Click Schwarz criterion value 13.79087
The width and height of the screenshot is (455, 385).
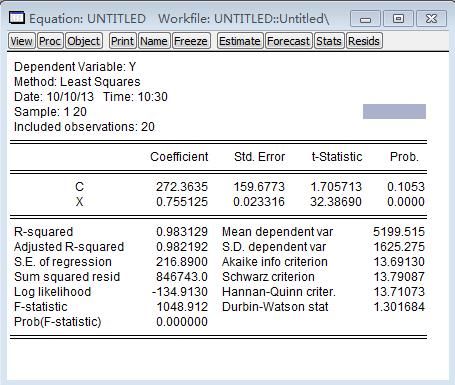point(399,277)
